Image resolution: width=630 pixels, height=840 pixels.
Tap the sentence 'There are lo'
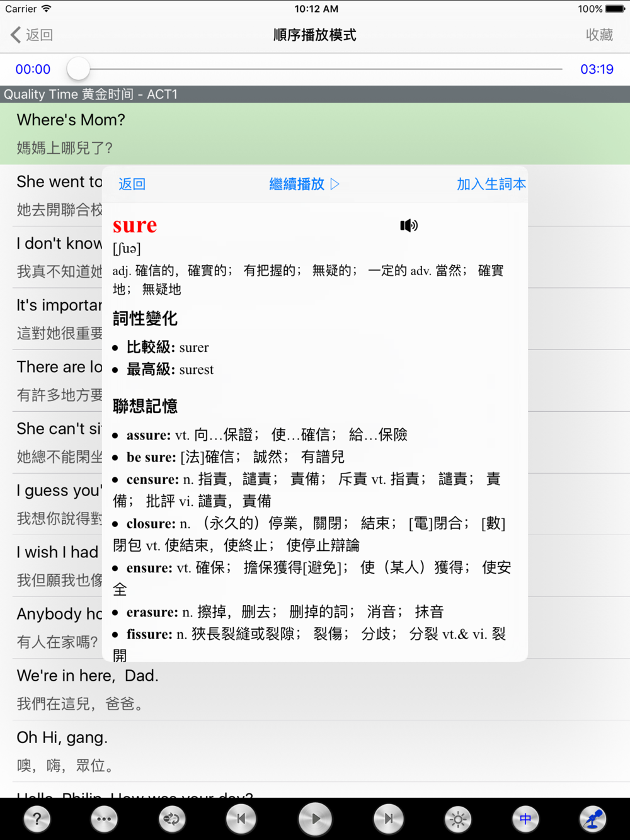coord(59,367)
